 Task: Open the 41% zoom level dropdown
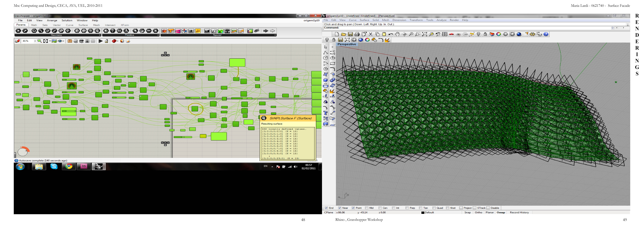(35, 41)
